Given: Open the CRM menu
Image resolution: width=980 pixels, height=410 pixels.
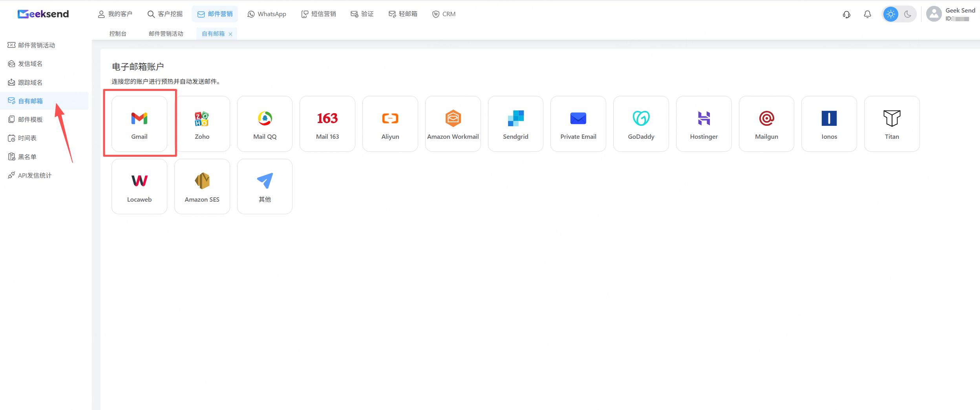Looking at the screenshot, I should click(444, 14).
